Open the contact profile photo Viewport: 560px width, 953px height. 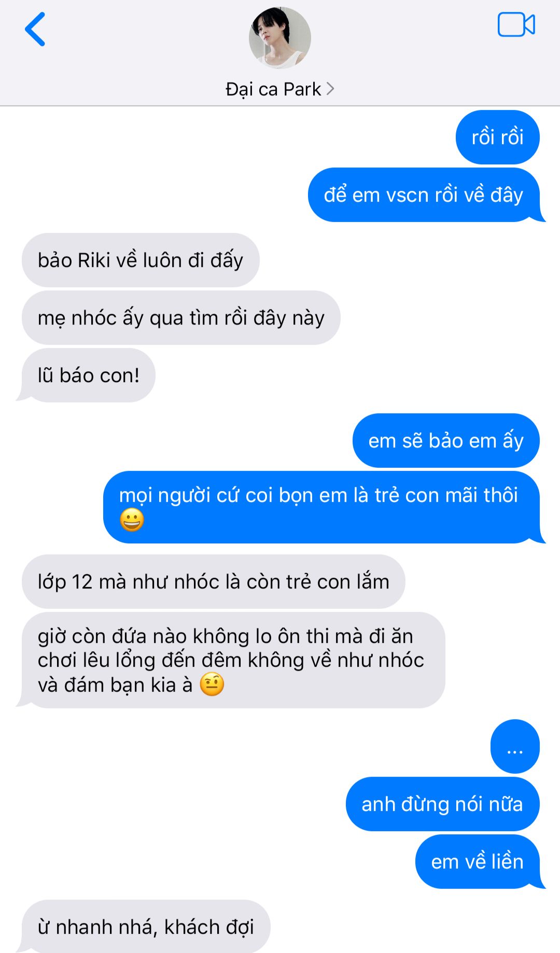280,38
